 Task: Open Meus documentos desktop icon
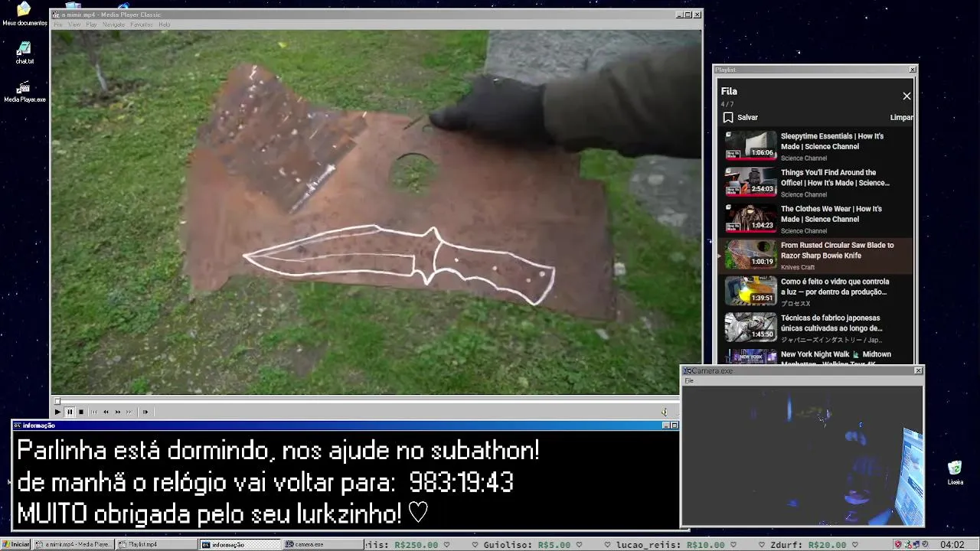click(x=24, y=14)
